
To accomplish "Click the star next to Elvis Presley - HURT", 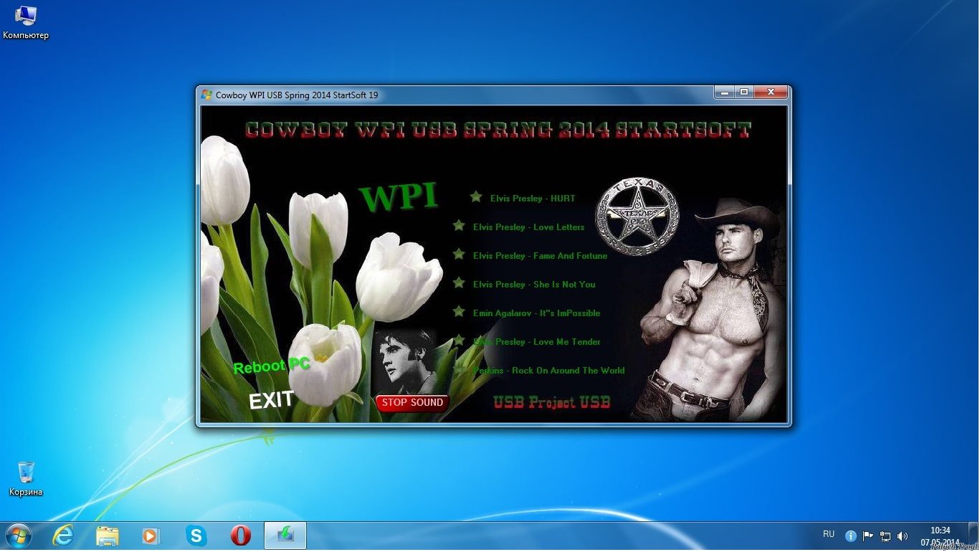I will (x=476, y=197).
